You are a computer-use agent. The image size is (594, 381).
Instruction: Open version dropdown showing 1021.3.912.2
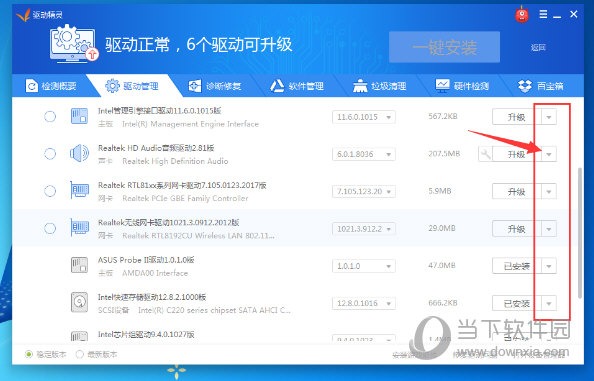[364, 229]
